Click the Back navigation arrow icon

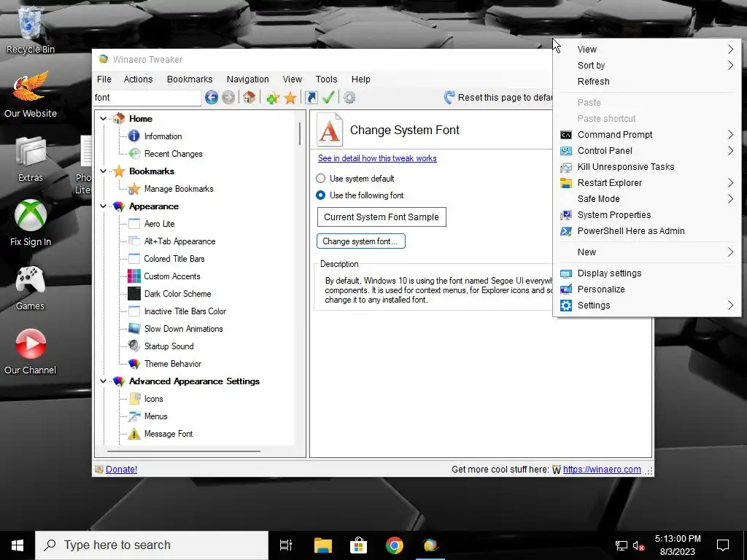tap(212, 98)
